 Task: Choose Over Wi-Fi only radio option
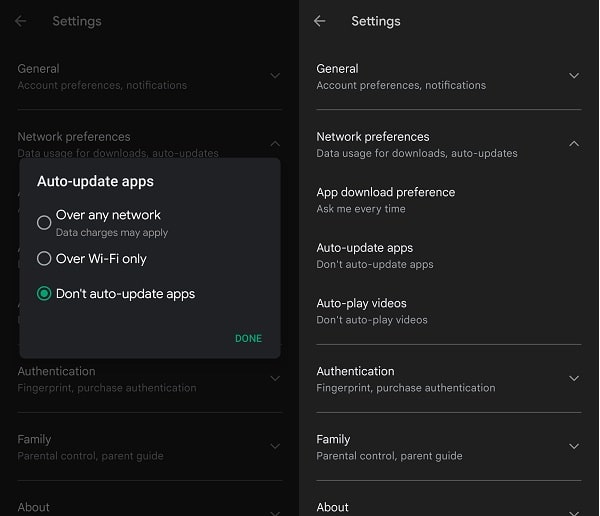[44, 259]
